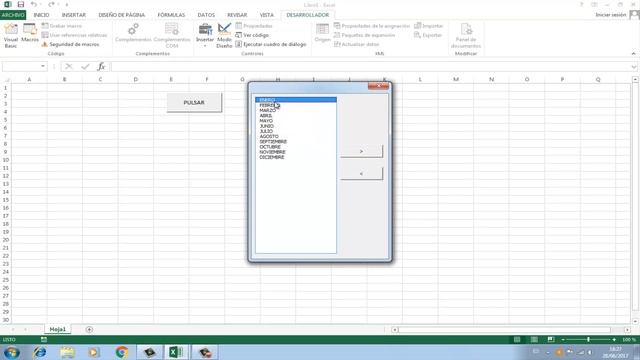Open Seguridad de macros settings
This screenshot has width=640, height=360.
[x=70, y=44]
